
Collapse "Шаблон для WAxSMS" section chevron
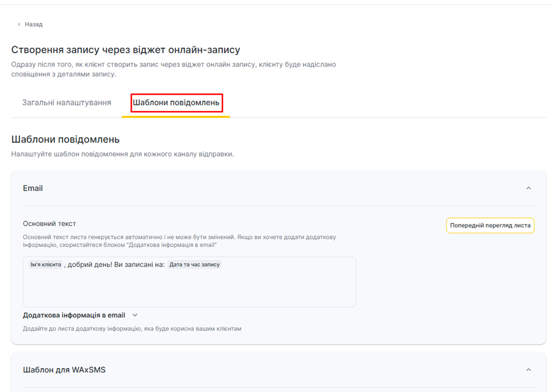point(529,370)
